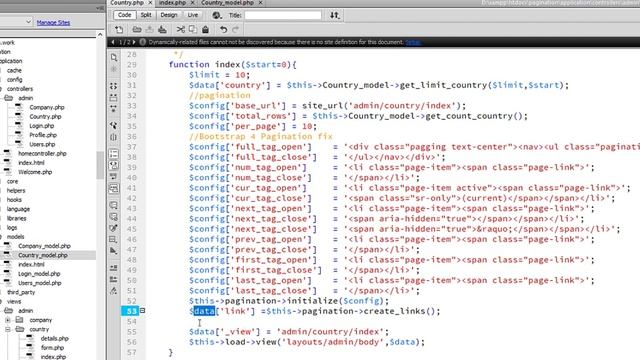Click the Format Source Code icon
The image size is (640, 360).
pos(113,291)
